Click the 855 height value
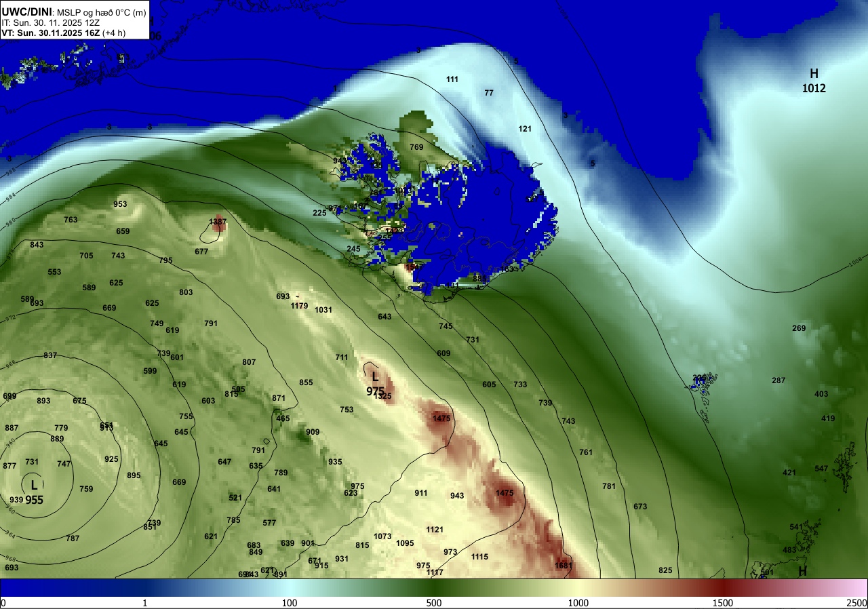 click(x=306, y=382)
